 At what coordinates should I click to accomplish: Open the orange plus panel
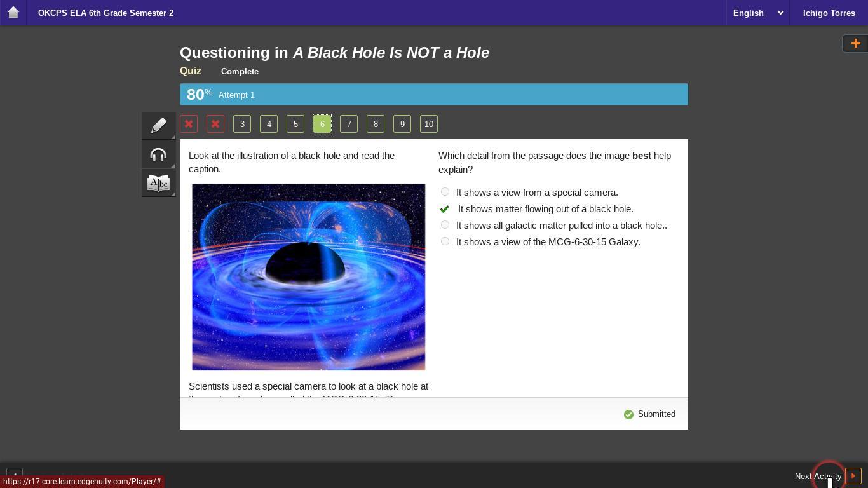click(x=855, y=43)
